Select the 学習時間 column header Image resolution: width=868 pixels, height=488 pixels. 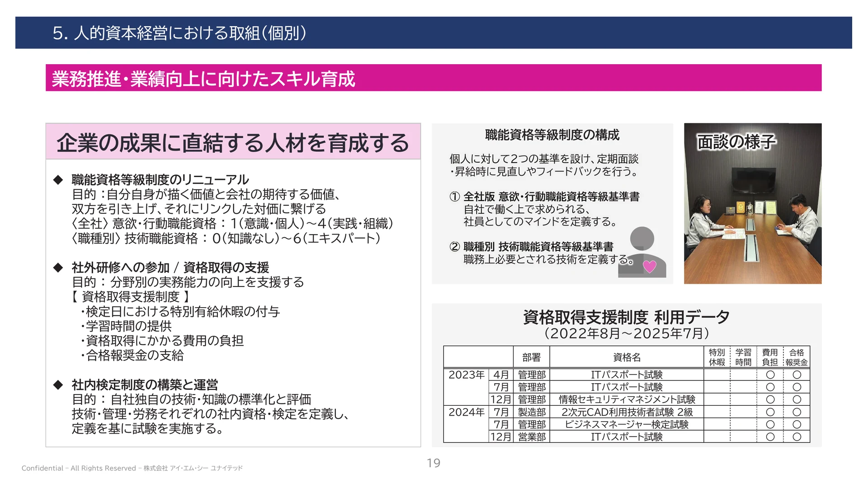743,357
